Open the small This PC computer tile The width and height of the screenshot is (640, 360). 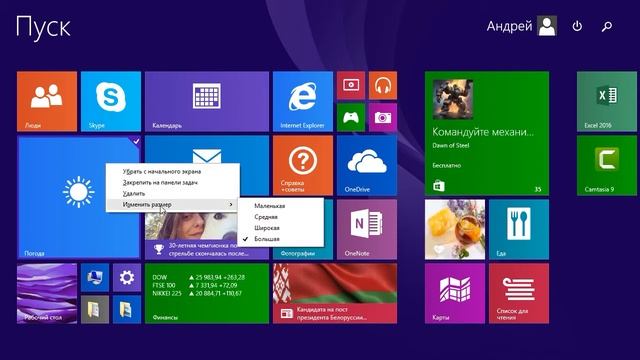point(95,278)
